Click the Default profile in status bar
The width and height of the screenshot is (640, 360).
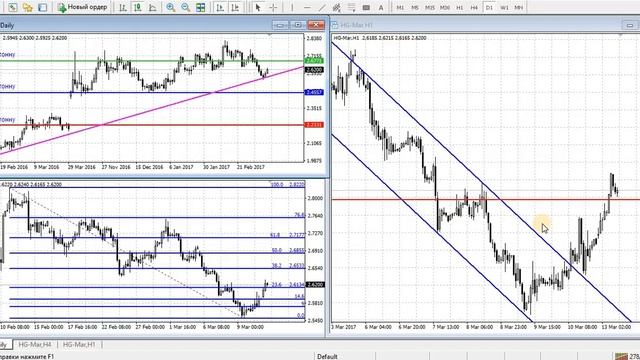pyautogui.click(x=327, y=356)
